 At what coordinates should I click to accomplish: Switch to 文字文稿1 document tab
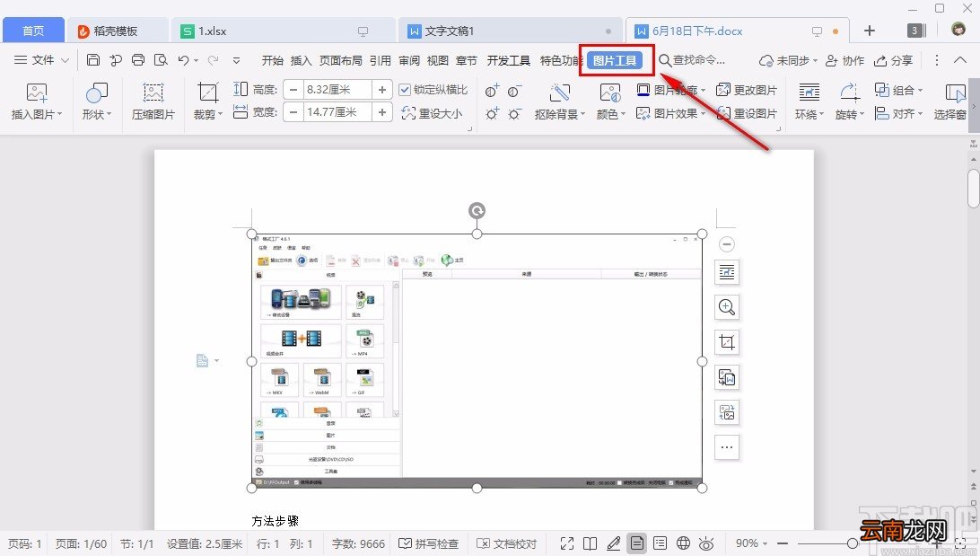tap(511, 31)
